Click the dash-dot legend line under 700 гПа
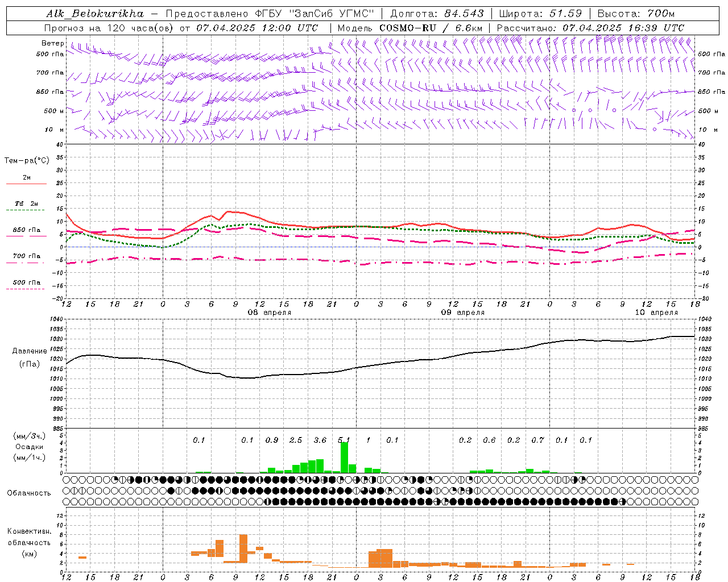 pyautogui.click(x=26, y=263)
